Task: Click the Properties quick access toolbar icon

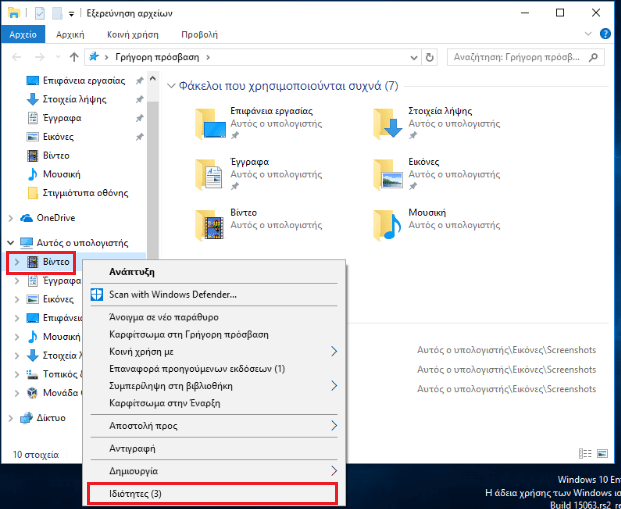Action: (40, 14)
